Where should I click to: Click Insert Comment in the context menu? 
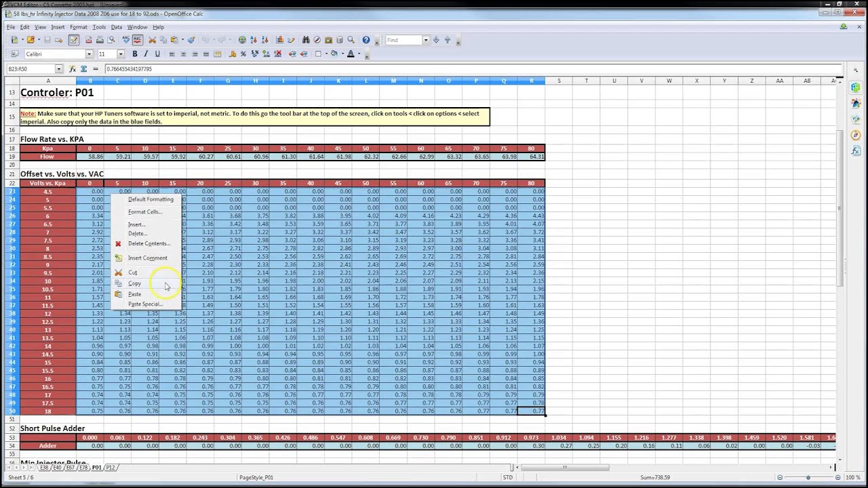click(x=147, y=258)
